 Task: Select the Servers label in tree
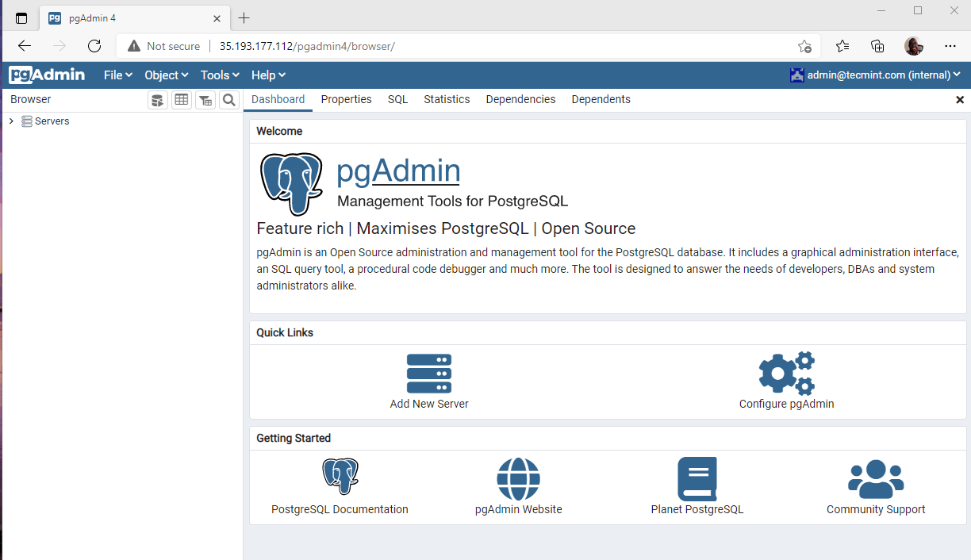coord(52,121)
